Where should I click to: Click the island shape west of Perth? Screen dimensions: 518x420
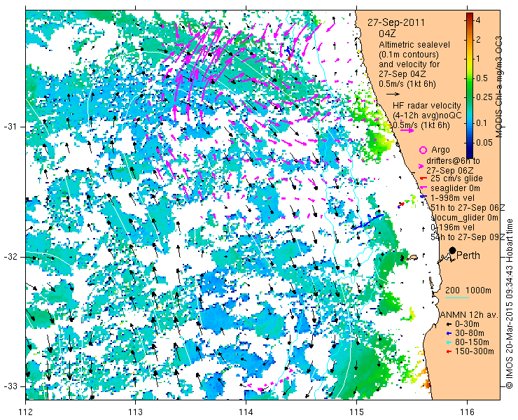point(412,258)
